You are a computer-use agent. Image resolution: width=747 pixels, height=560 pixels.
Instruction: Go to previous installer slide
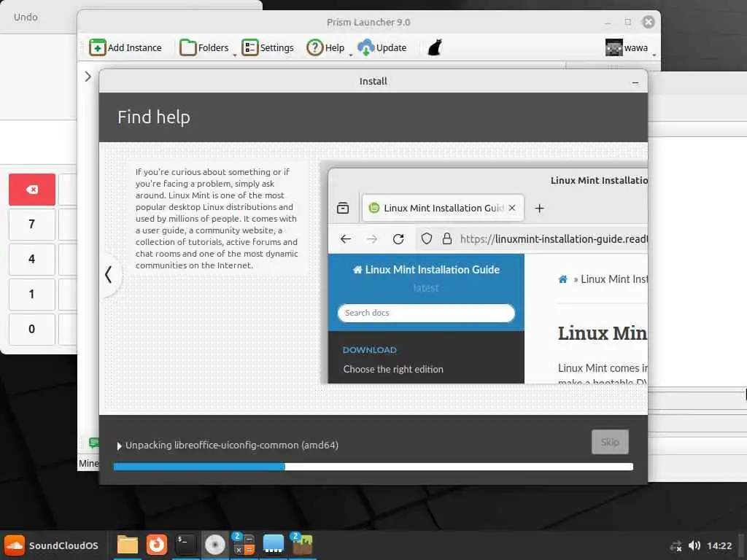tap(109, 274)
